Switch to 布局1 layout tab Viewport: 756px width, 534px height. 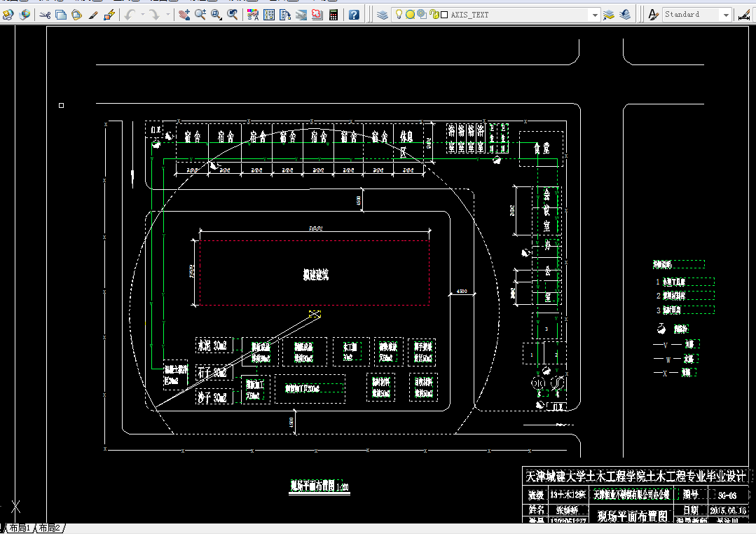20,528
